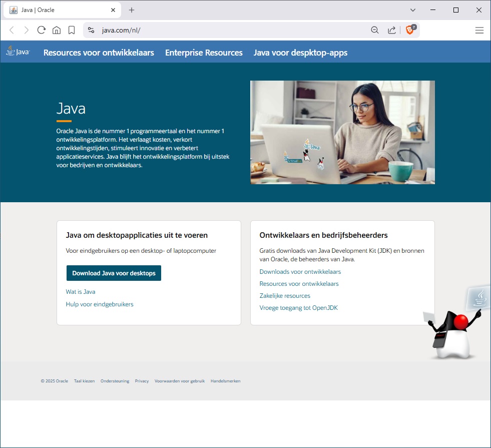Open Vroege toegang tot OpenJDK link

[298, 308]
